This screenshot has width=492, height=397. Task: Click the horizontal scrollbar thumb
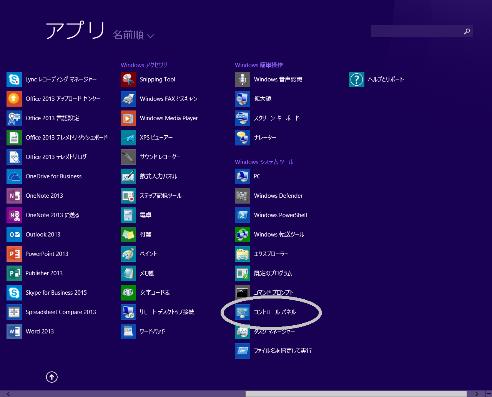[356, 394]
